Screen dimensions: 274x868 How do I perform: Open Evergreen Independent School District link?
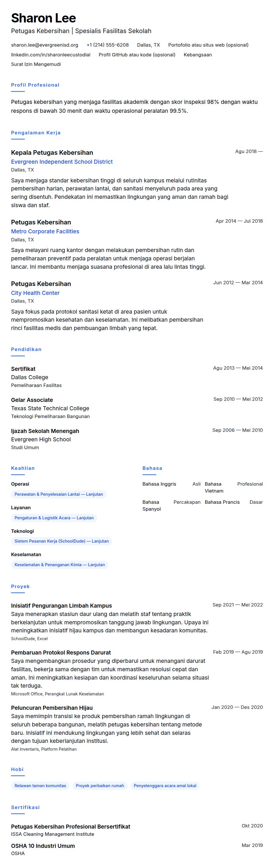[x=62, y=162]
